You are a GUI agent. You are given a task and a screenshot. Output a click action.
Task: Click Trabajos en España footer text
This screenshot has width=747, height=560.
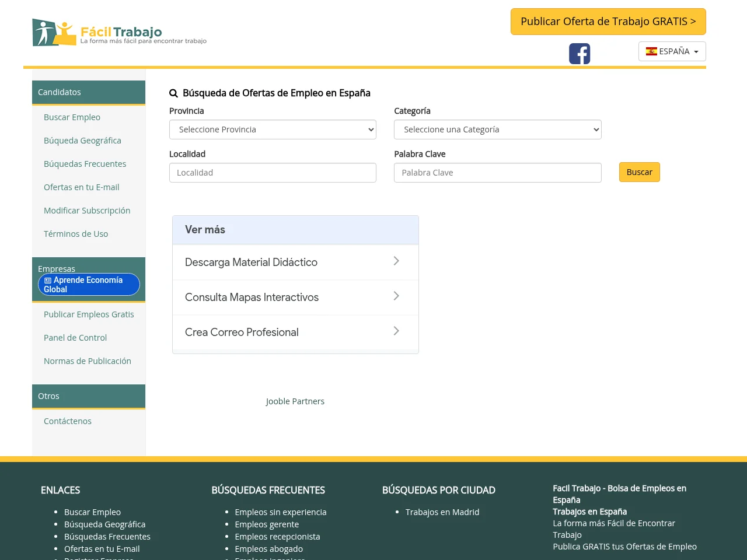(590, 512)
